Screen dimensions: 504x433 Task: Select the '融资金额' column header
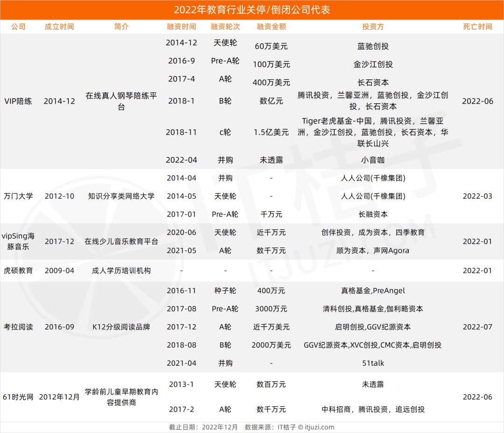(x=271, y=27)
